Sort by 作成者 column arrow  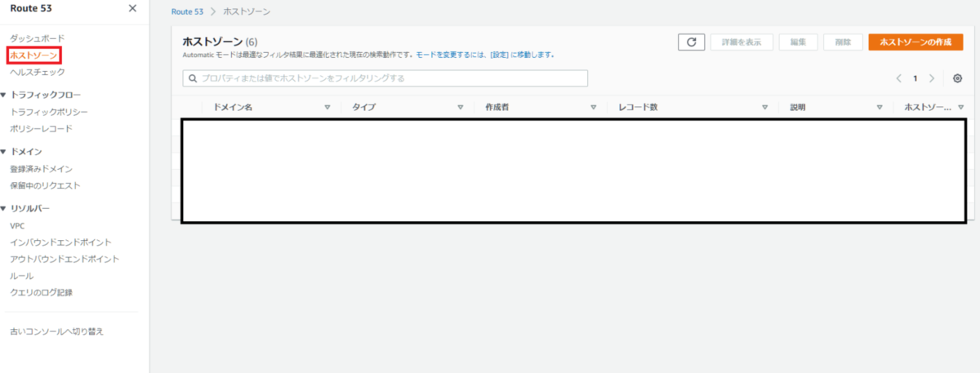(x=594, y=107)
